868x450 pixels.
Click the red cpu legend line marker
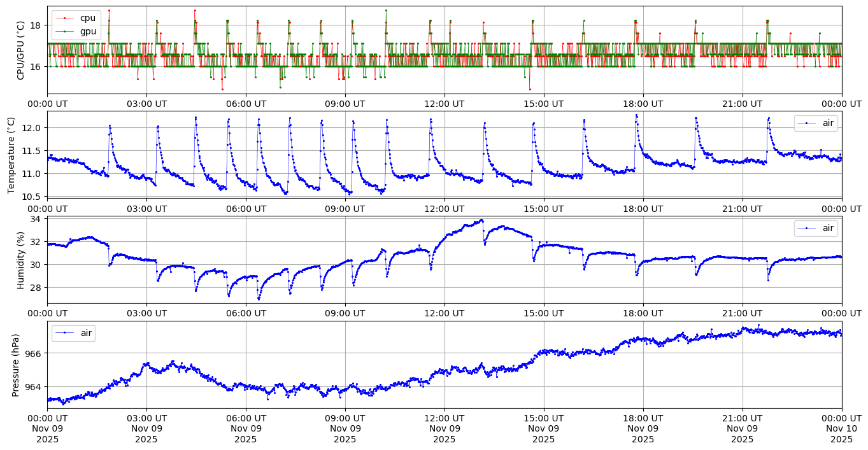pos(62,18)
